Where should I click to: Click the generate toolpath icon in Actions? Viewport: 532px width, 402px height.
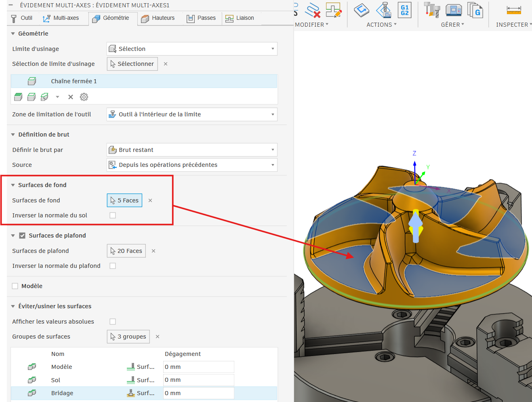(x=361, y=10)
